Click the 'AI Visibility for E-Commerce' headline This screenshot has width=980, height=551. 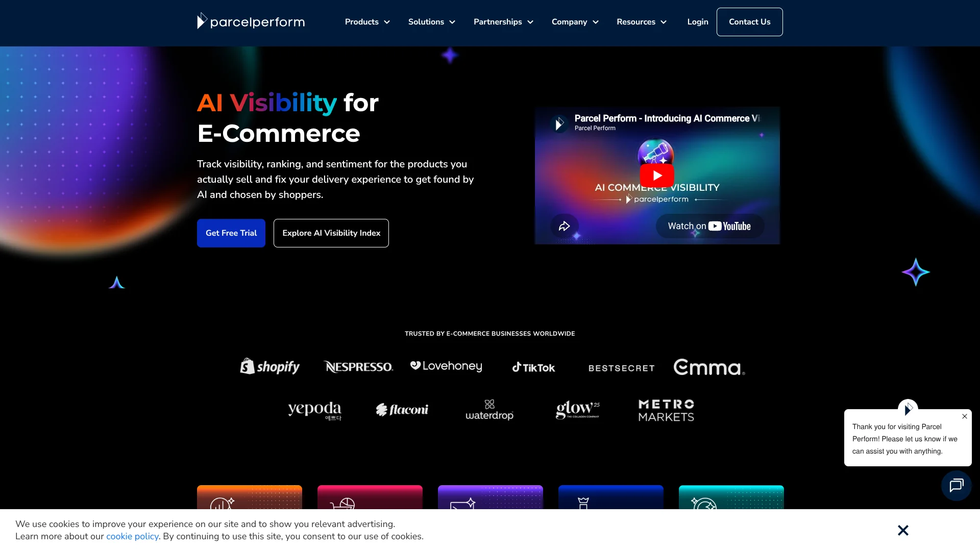[288, 118]
